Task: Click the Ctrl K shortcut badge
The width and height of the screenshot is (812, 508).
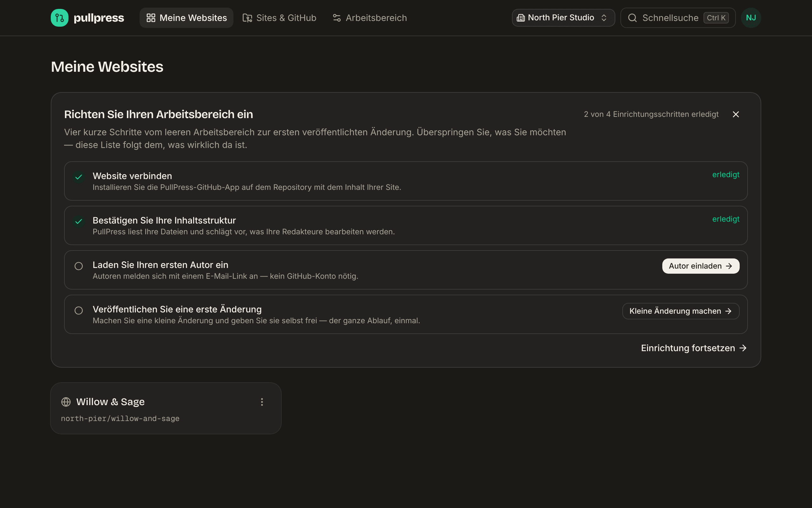Action: 716,18
